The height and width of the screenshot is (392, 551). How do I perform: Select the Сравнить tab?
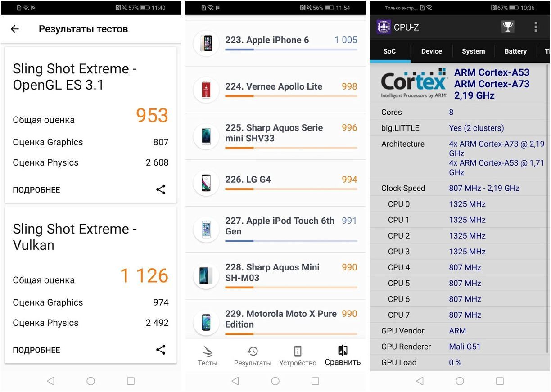[x=343, y=356]
